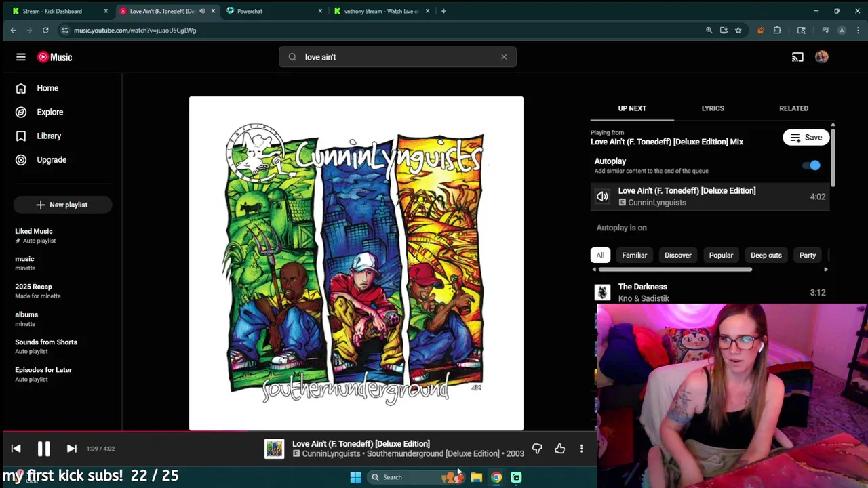Save the current queue as playlist

(x=806, y=138)
